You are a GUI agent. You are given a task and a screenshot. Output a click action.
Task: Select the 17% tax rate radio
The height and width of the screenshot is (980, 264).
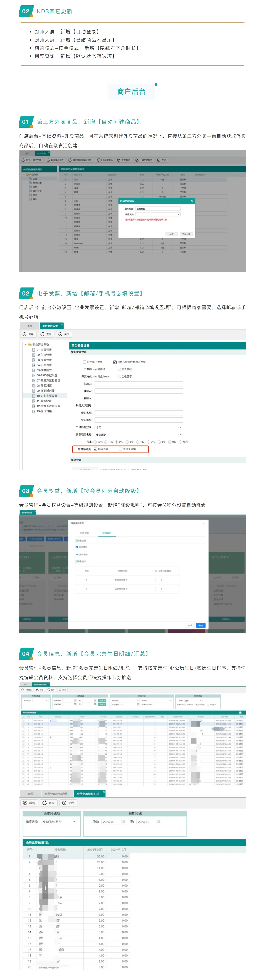coord(95,442)
